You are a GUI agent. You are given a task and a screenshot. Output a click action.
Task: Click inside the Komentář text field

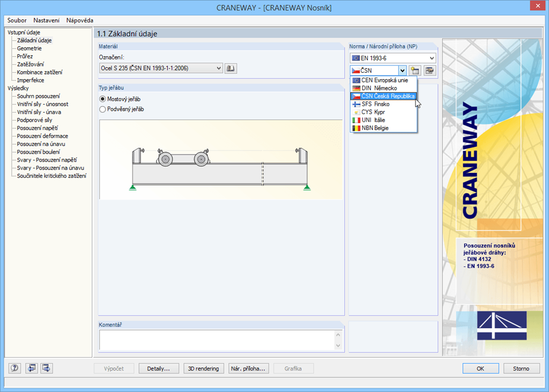217,340
